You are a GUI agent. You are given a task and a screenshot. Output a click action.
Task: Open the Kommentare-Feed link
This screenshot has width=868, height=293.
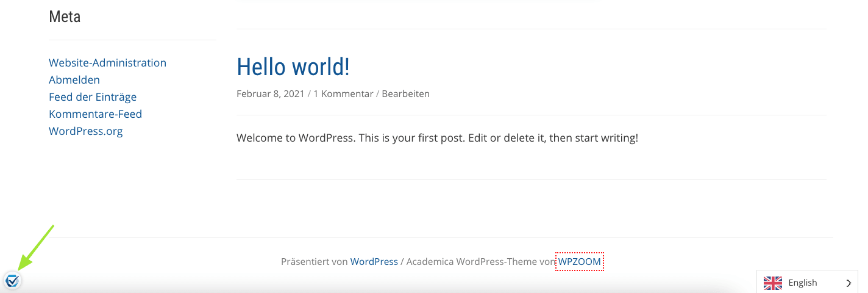(x=95, y=114)
